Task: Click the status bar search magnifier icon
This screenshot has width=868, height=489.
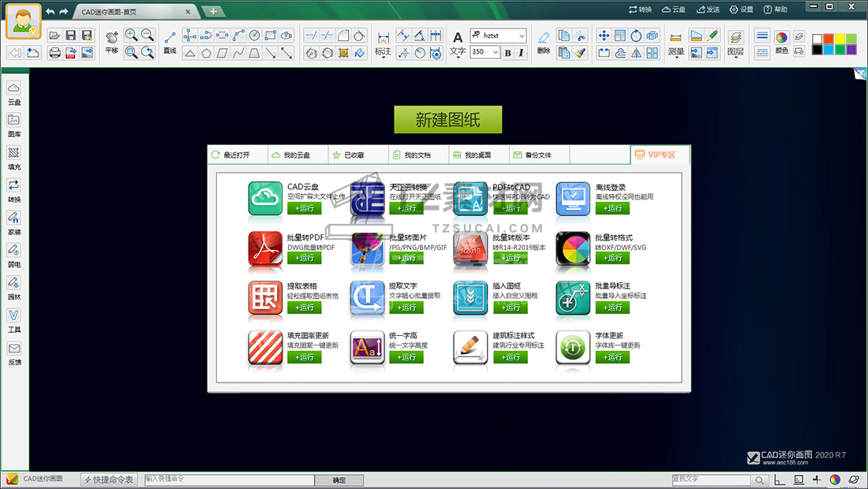Action: 760,480
